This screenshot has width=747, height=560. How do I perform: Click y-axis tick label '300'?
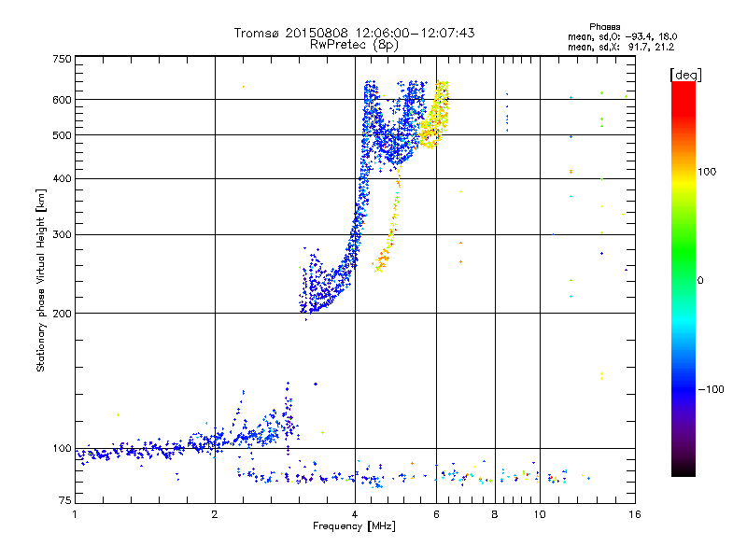[x=62, y=234]
